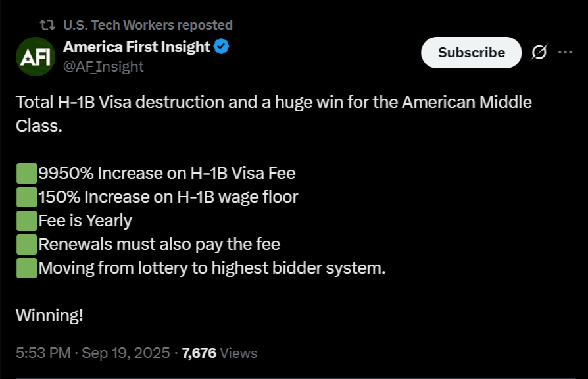This screenshot has width=588, height=379.
Task: Open the AFI profile avatar
Action: 36,57
